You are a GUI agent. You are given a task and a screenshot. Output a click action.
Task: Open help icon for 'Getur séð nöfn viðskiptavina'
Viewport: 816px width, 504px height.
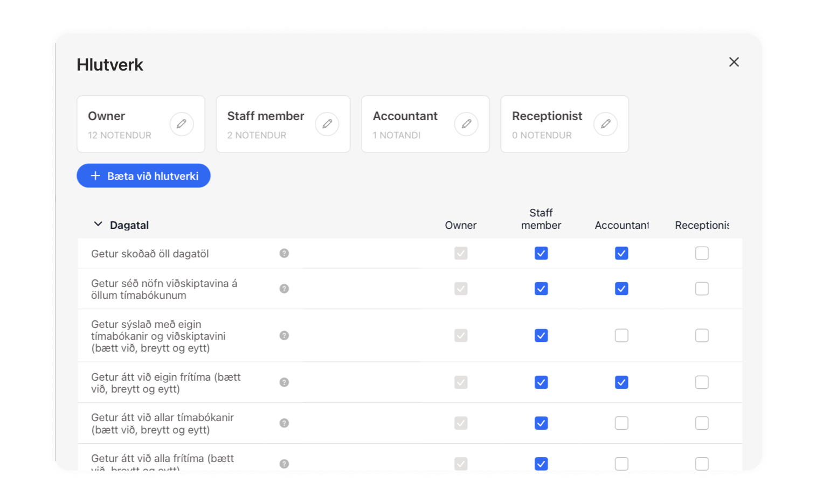click(284, 289)
